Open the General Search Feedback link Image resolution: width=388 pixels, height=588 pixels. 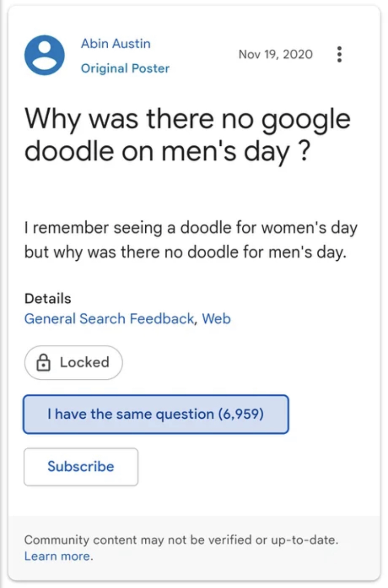point(109,319)
